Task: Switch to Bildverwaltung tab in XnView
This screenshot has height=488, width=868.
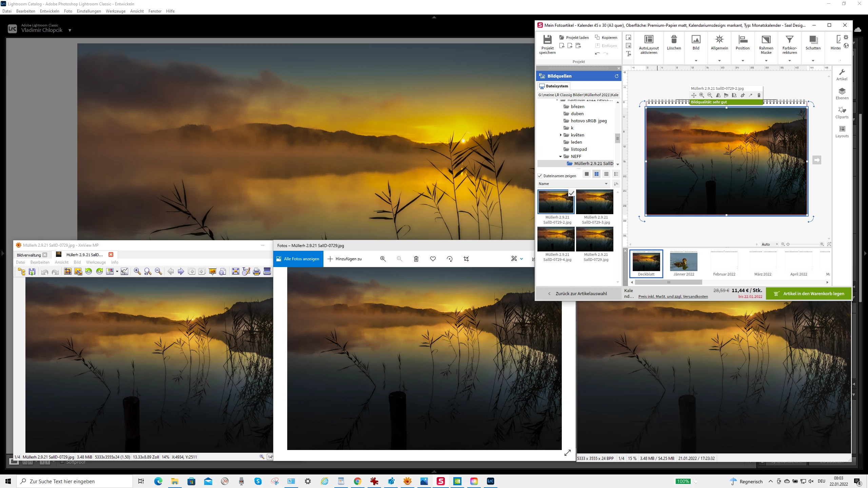Action: coord(29,255)
